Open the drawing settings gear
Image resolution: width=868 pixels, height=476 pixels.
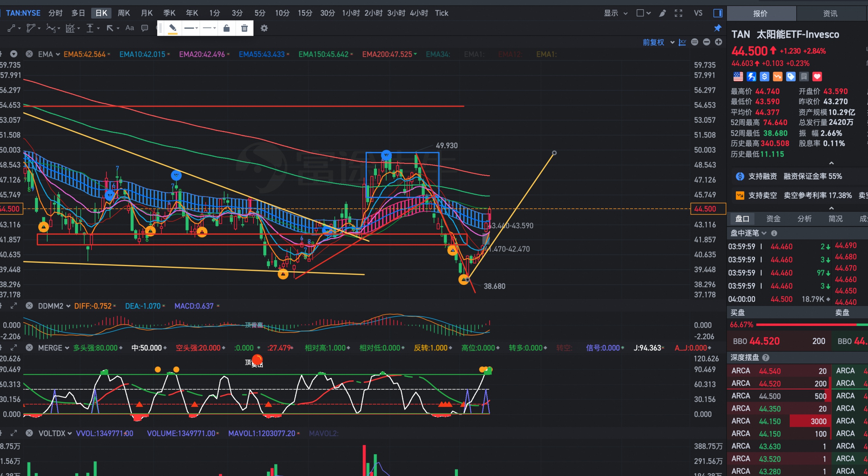[264, 28]
